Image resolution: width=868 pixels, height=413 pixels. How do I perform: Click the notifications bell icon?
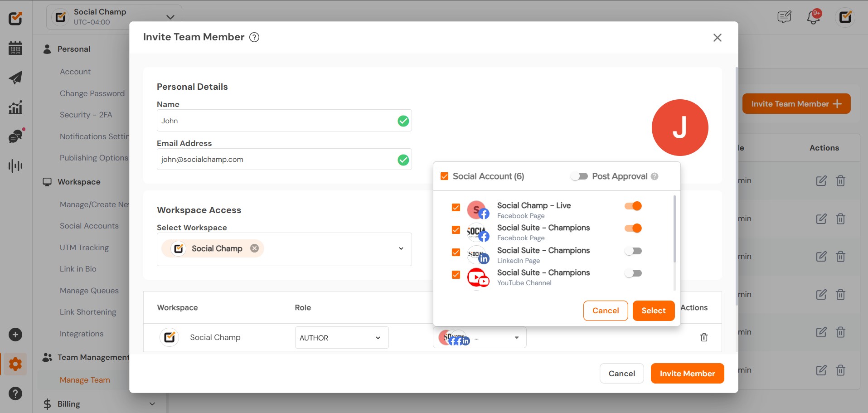[814, 18]
